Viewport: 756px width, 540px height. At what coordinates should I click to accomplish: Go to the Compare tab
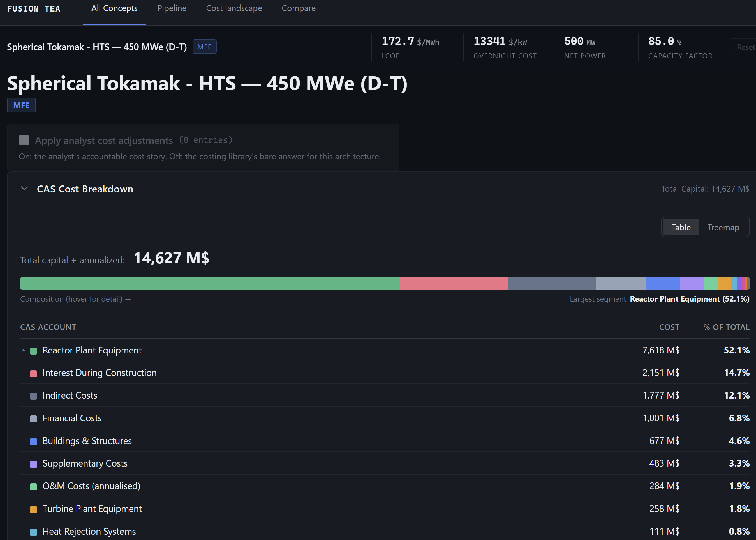tap(299, 8)
